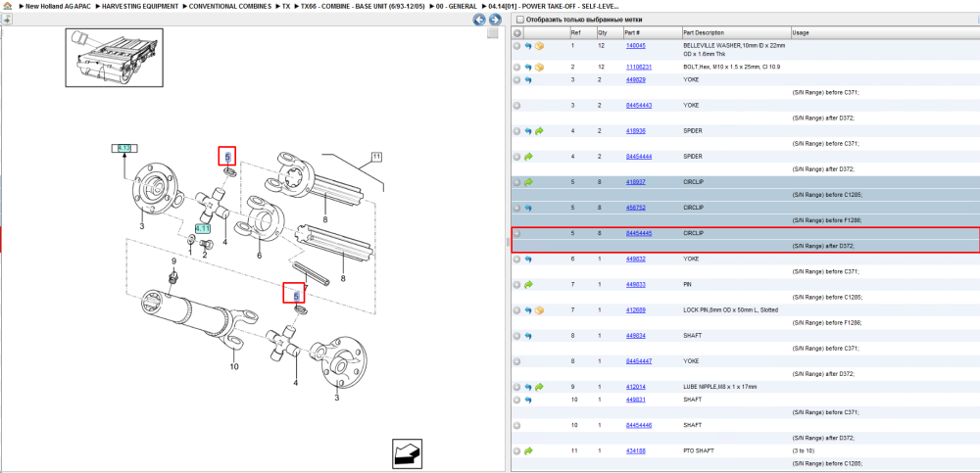Click blue back-arrow icon for part 449831

click(x=528, y=400)
